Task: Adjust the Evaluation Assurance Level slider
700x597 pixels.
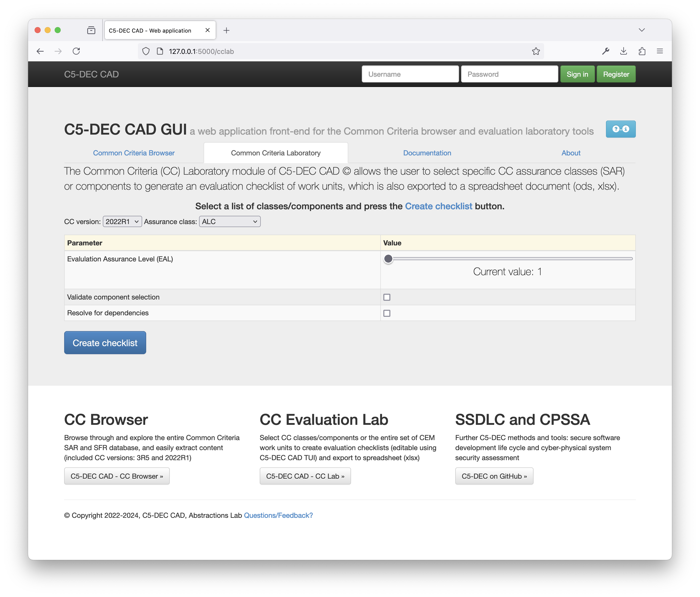Action: 508,259
